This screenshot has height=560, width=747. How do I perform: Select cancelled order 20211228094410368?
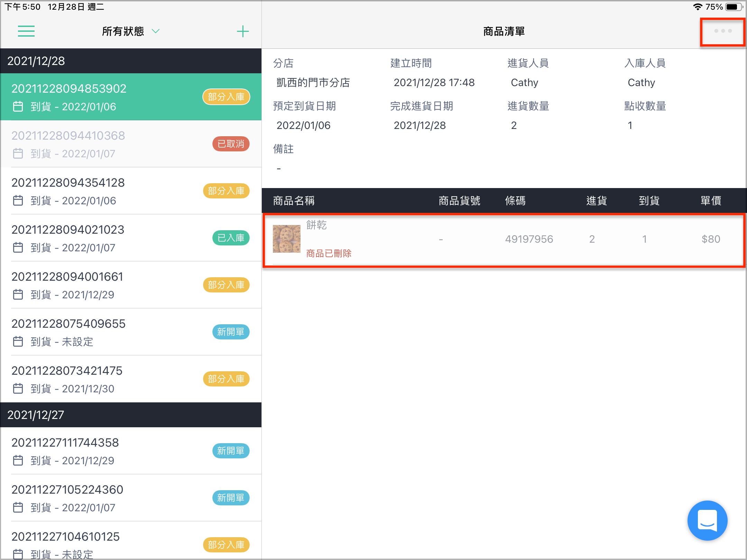click(x=131, y=144)
